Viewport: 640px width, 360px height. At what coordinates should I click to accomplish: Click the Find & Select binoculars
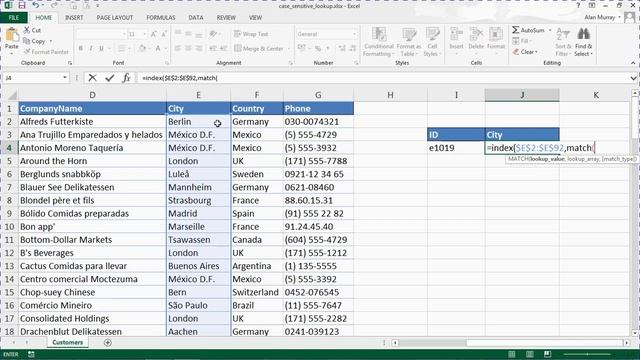click(584, 34)
